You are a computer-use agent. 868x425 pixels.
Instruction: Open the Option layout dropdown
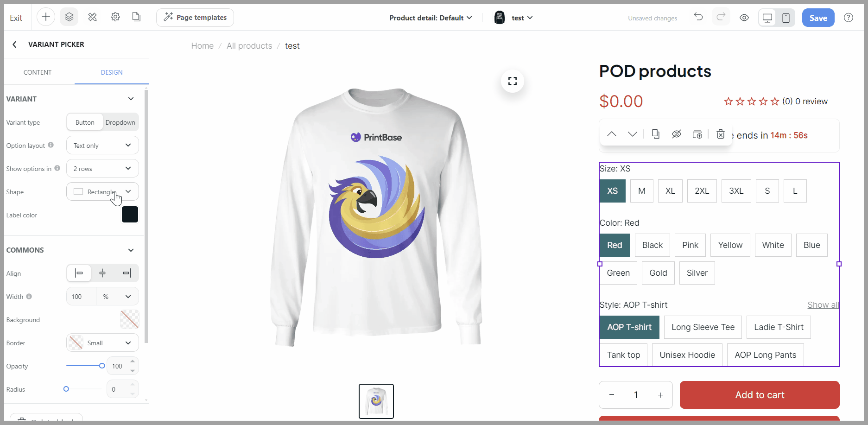click(x=102, y=146)
